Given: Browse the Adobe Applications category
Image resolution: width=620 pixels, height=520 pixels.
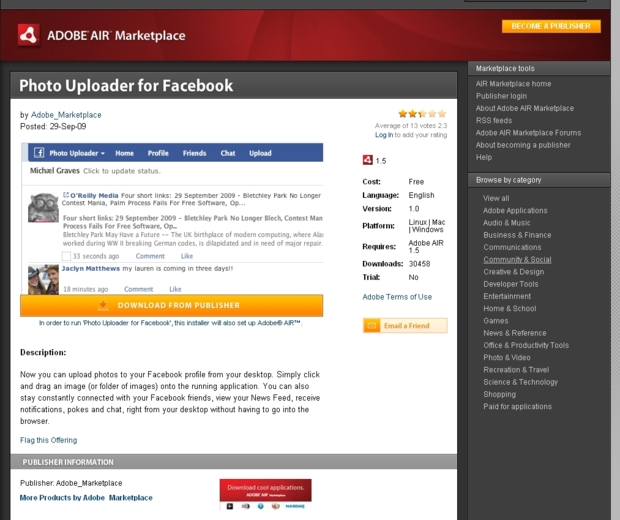Looking at the screenshot, I should point(515,210).
